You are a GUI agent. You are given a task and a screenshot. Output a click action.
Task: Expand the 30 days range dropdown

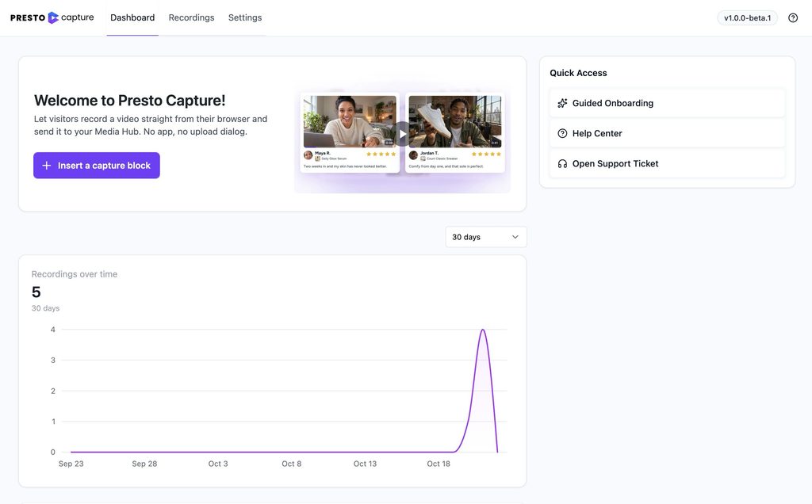[x=486, y=237]
